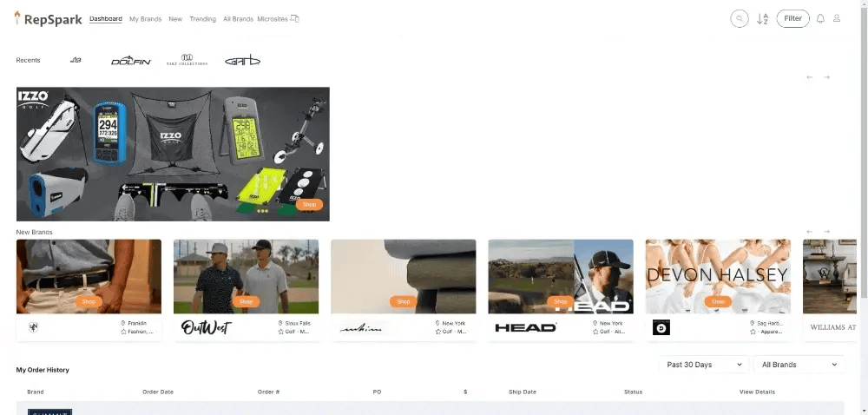Click My Order History heading

43,370
